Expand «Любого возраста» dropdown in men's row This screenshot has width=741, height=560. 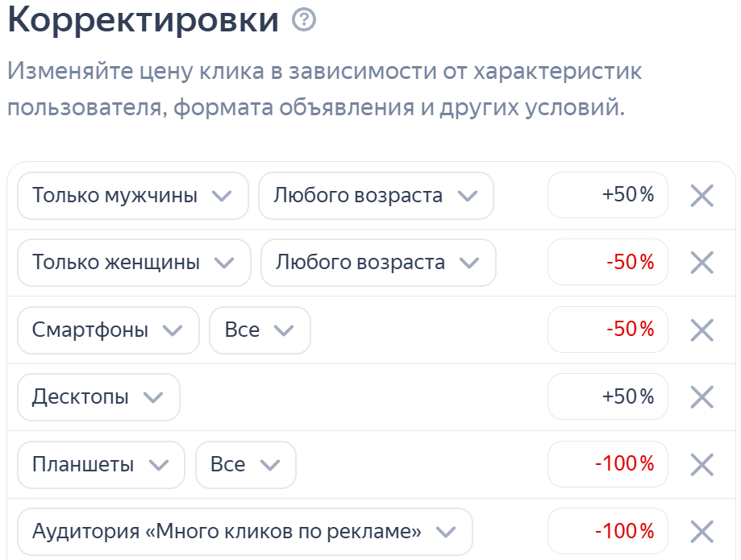pos(376,195)
